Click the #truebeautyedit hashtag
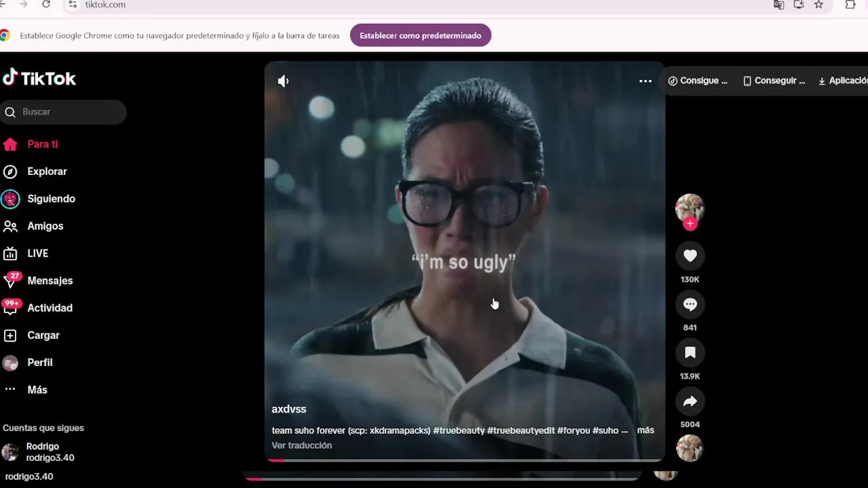The width and height of the screenshot is (868, 488). [521, 430]
